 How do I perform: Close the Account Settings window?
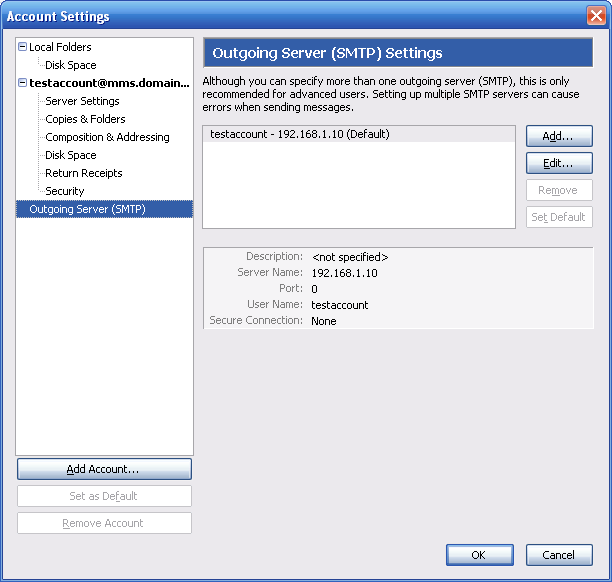(596, 16)
